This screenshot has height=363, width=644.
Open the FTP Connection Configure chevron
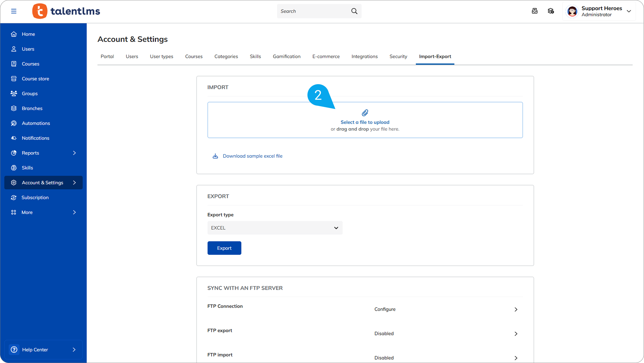[x=516, y=309]
